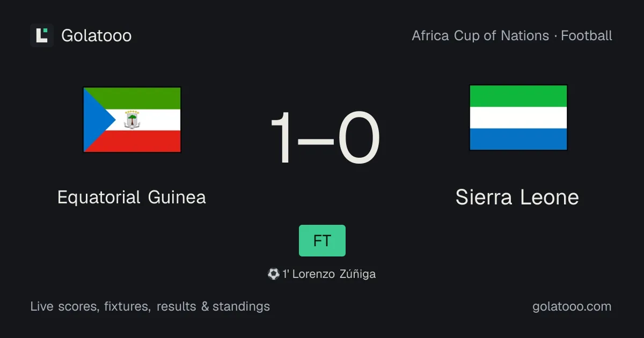The height and width of the screenshot is (338, 644).
Task: Click the Golatooo logo icon
Action: tap(42, 35)
